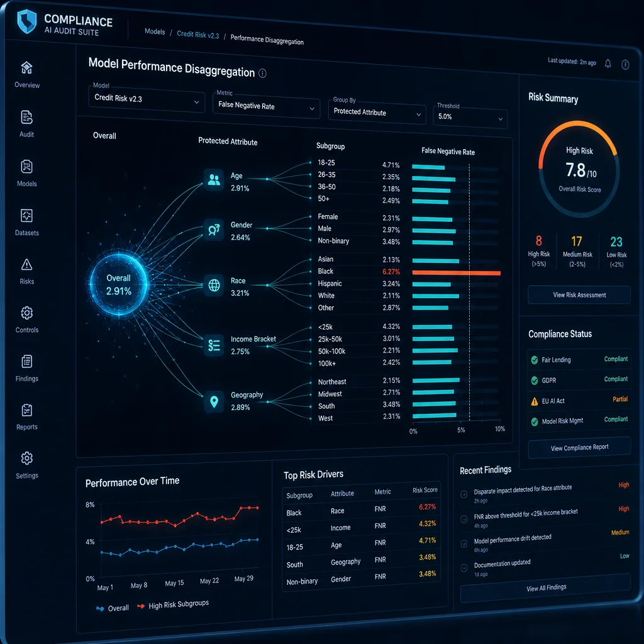Select the Race globe icon
Screen dimensions: 644x644
coord(214,285)
